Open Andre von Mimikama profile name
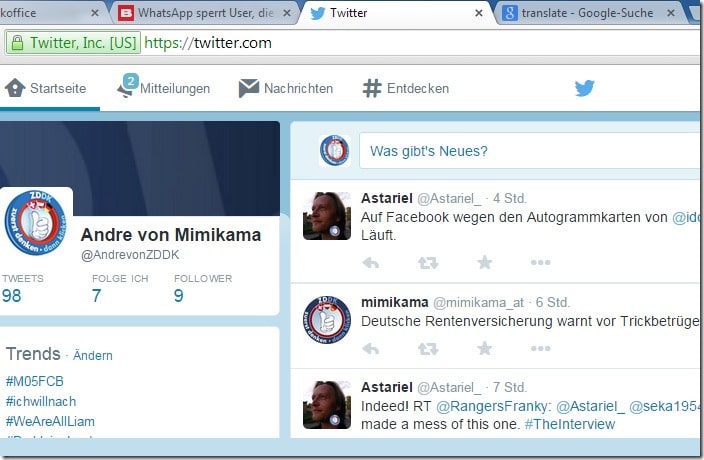 [171, 235]
